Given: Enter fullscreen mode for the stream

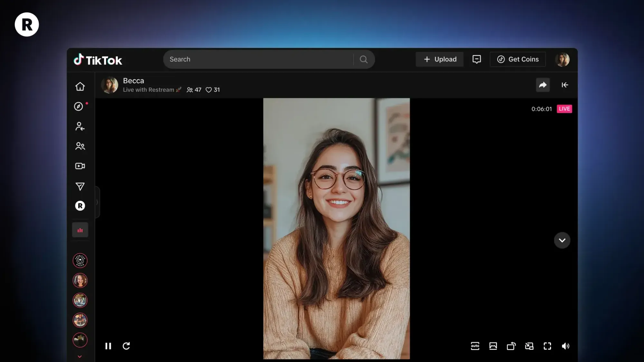Looking at the screenshot, I should (547, 346).
